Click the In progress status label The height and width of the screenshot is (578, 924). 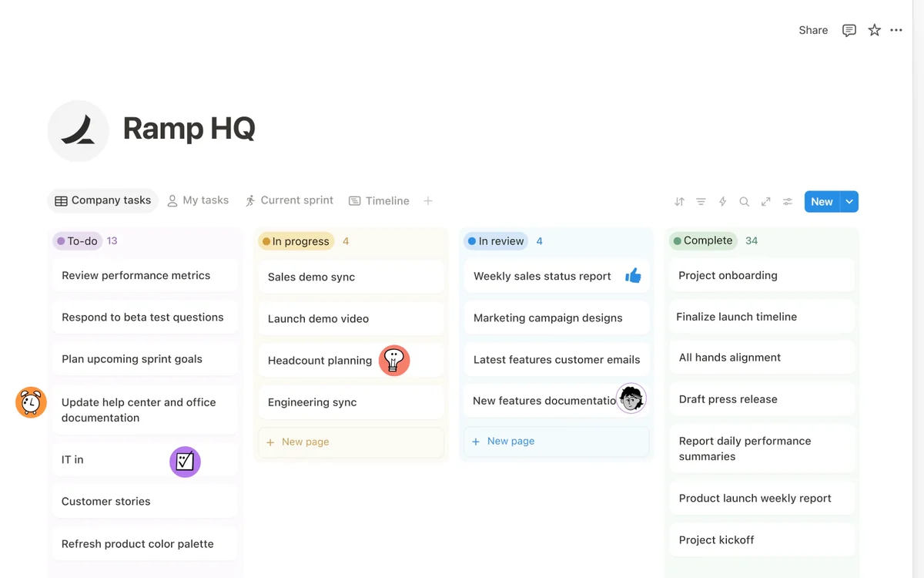click(x=296, y=241)
